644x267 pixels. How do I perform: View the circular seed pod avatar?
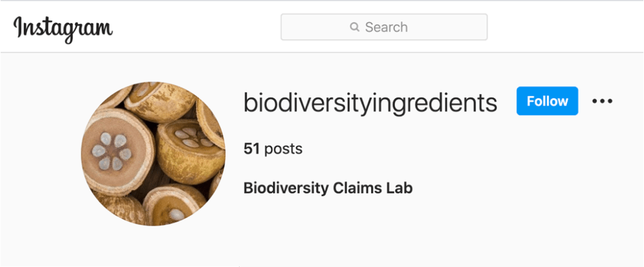tap(153, 154)
